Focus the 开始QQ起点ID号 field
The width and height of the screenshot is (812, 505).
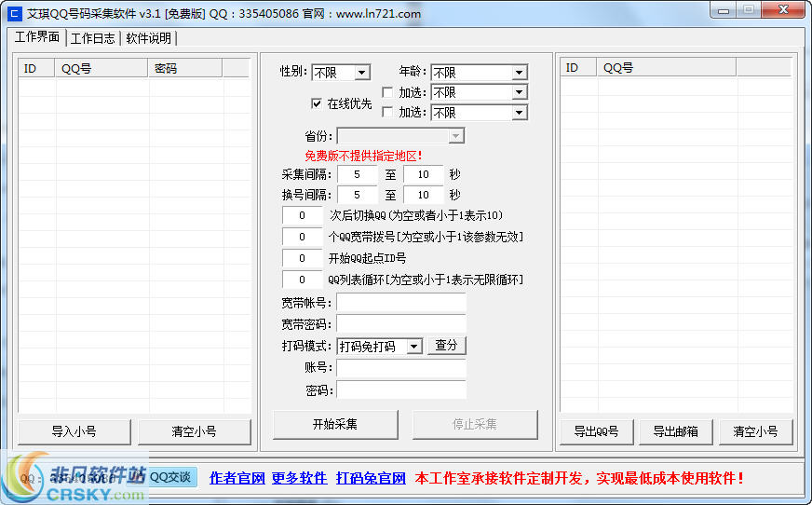[302, 258]
